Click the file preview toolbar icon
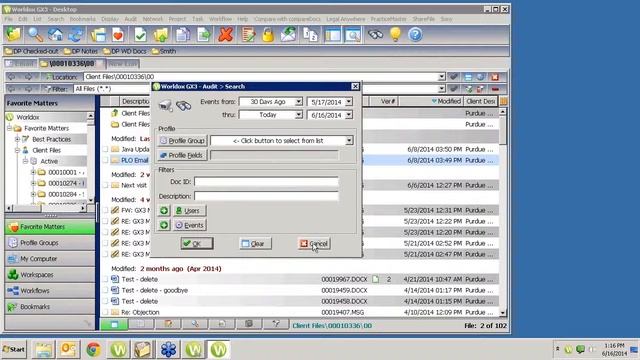 pos(353,35)
